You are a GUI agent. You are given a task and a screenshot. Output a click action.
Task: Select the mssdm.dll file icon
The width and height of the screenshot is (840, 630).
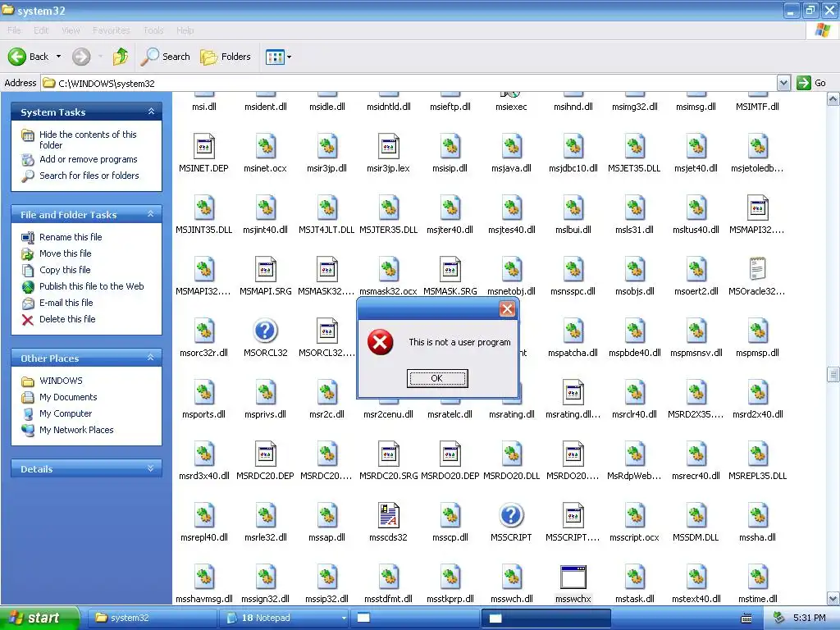tap(696, 515)
